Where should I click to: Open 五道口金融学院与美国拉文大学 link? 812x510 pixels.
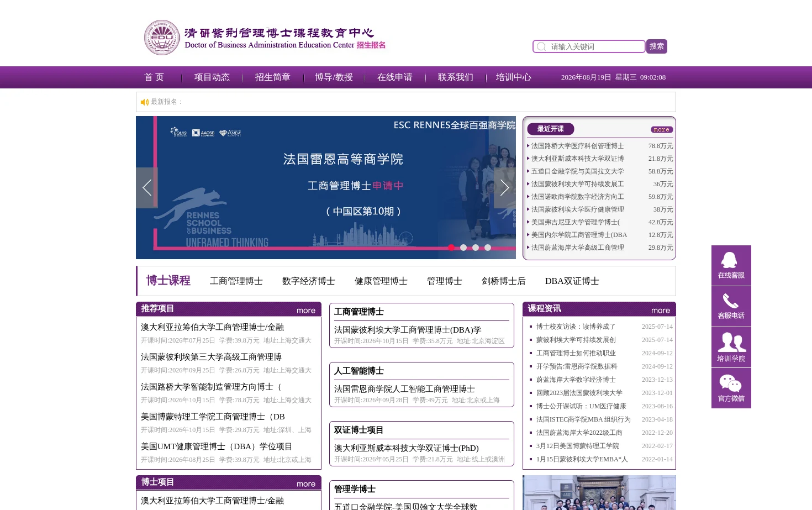click(578, 171)
